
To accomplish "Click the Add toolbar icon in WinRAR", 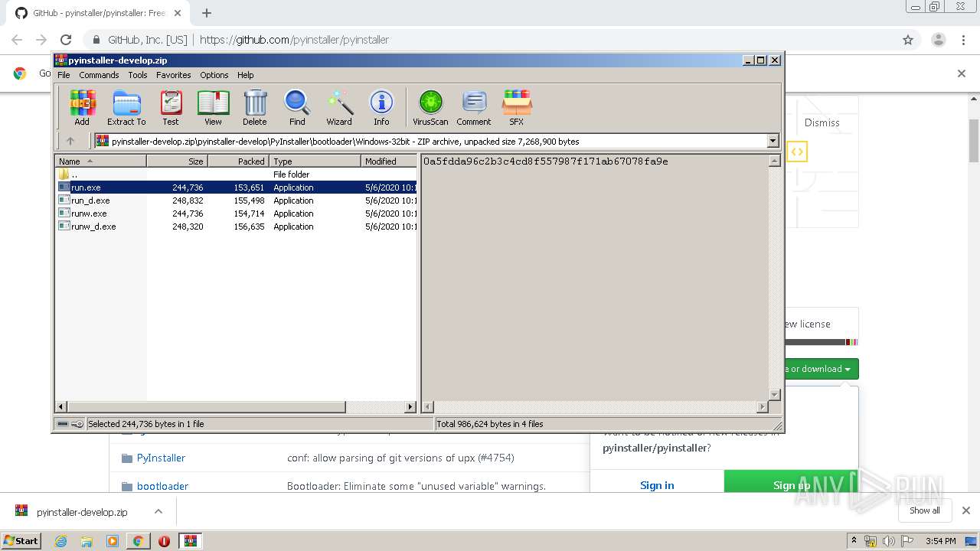I will (x=82, y=107).
